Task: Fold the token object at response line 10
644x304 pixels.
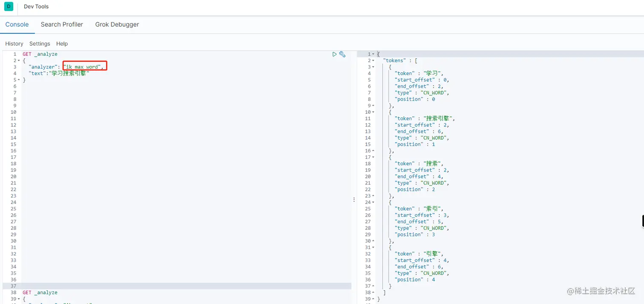Action: pyautogui.click(x=373, y=112)
